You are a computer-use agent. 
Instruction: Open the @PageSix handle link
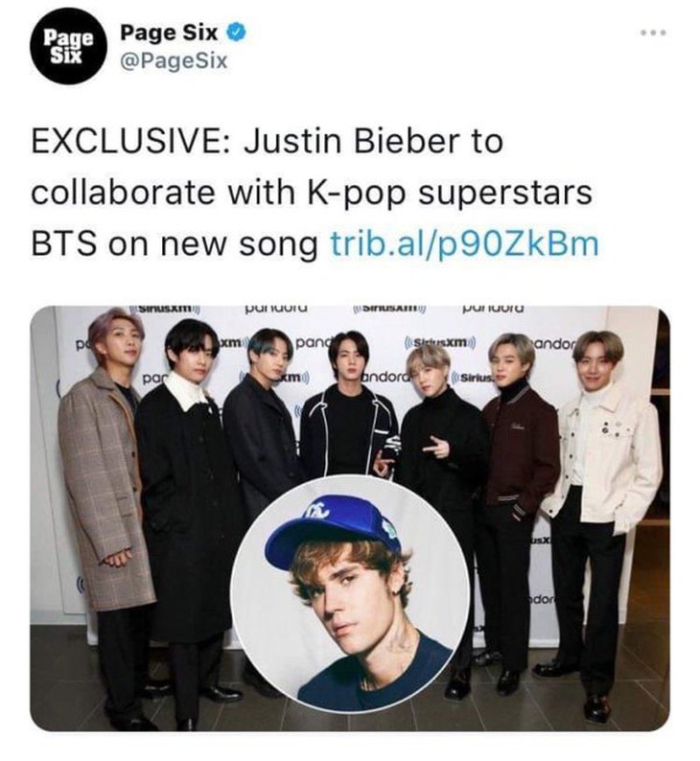click(174, 63)
